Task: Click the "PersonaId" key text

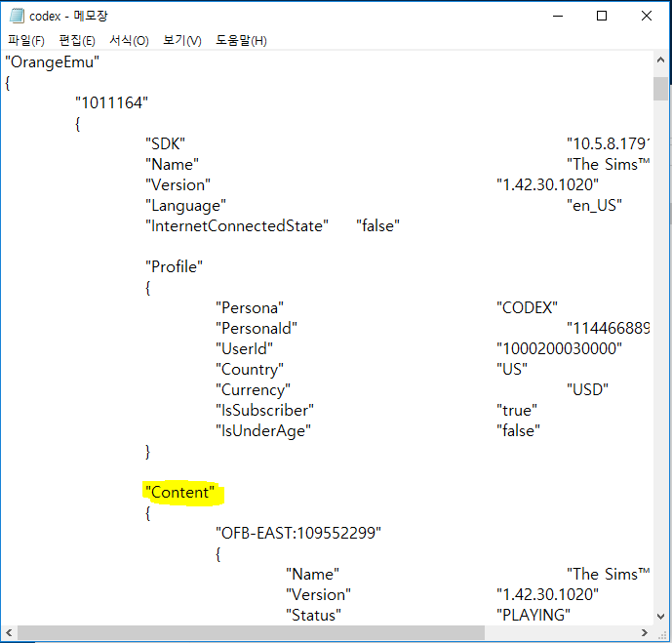Action: coord(257,329)
